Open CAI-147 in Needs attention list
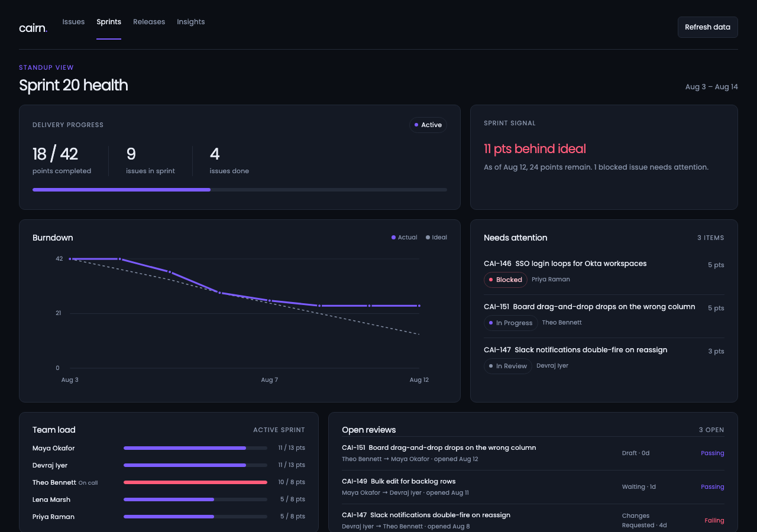757x532 pixels. (575, 350)
